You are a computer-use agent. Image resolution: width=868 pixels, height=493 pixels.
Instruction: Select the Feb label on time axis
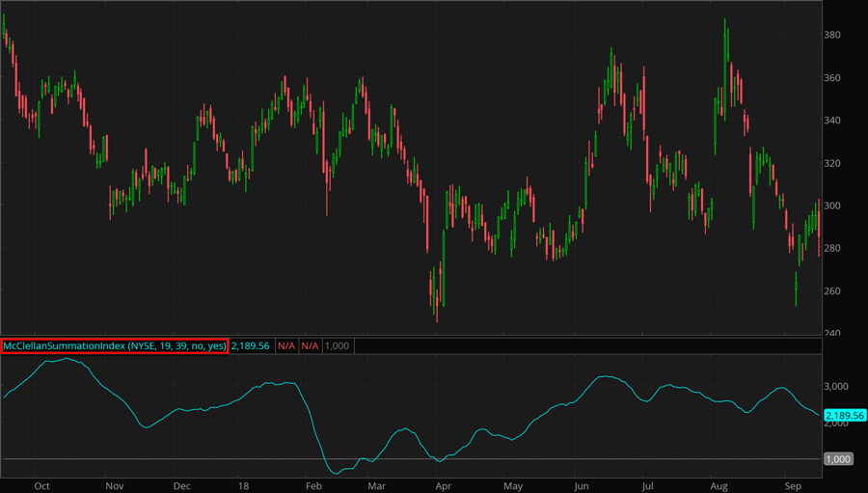pos(313,485)
